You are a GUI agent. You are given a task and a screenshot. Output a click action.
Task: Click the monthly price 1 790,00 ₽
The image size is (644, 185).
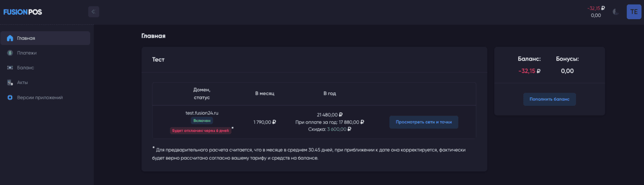[x=265, y=122]
